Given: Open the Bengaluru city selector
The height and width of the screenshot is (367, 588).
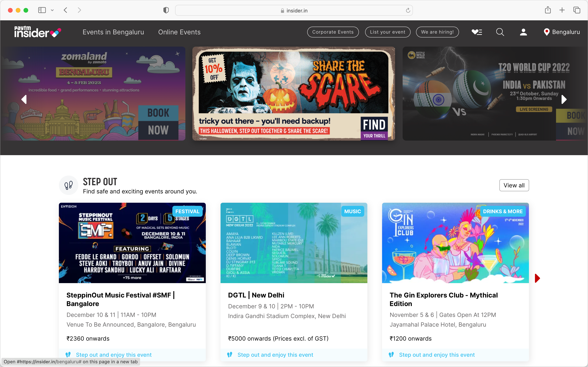Looking at the screenshot, I should pos(565,32).
